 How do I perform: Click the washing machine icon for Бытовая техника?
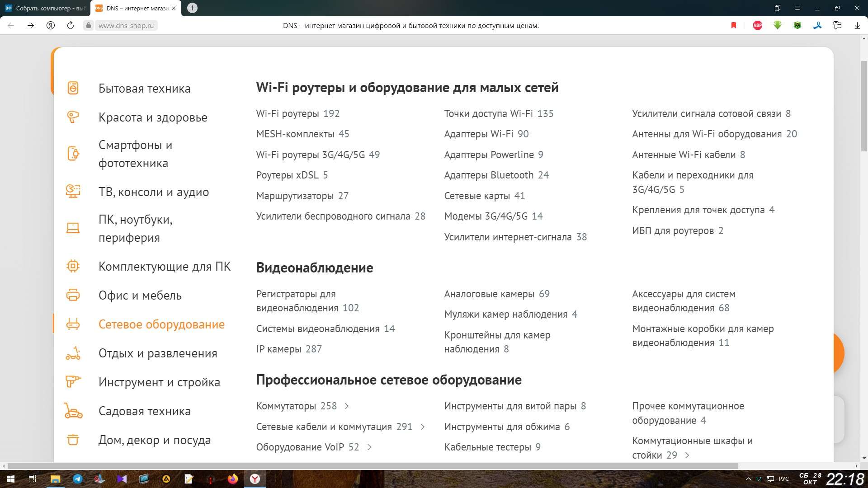73,88
